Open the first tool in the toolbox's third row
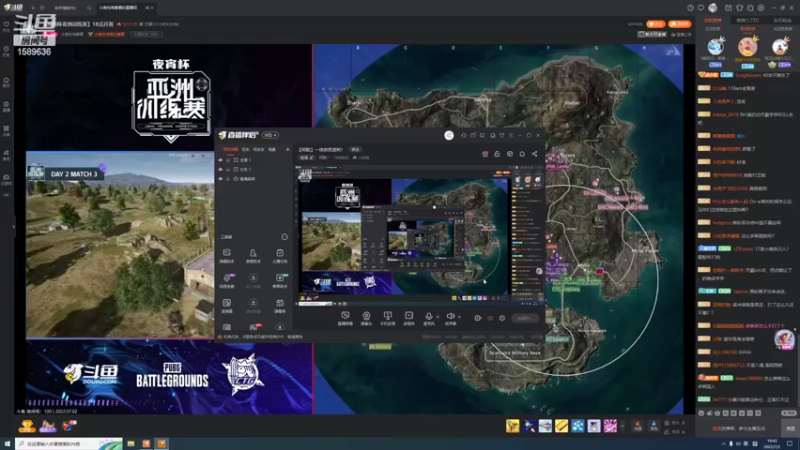The height and width of the screenshot is (450, 800). coord(227,306)
